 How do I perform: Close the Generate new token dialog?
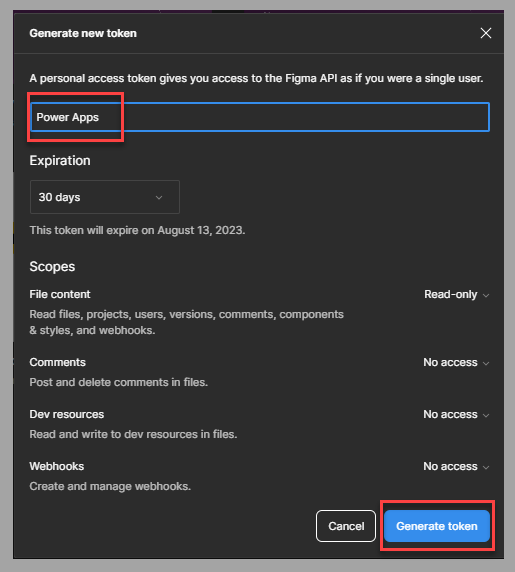click(x=485, y=33)
